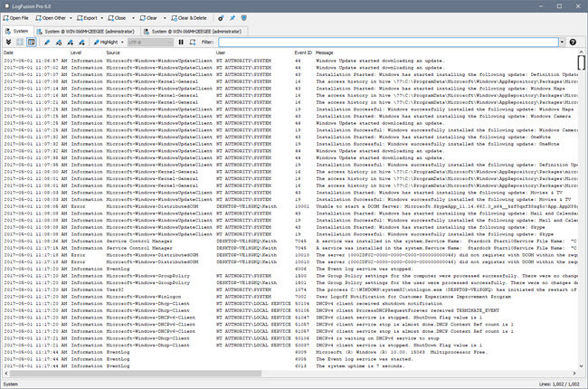Click the horizontal scrollbar left arrow
Image resolution: width=588 pixels, height=389 pixels.
click(x=5, y=374)
